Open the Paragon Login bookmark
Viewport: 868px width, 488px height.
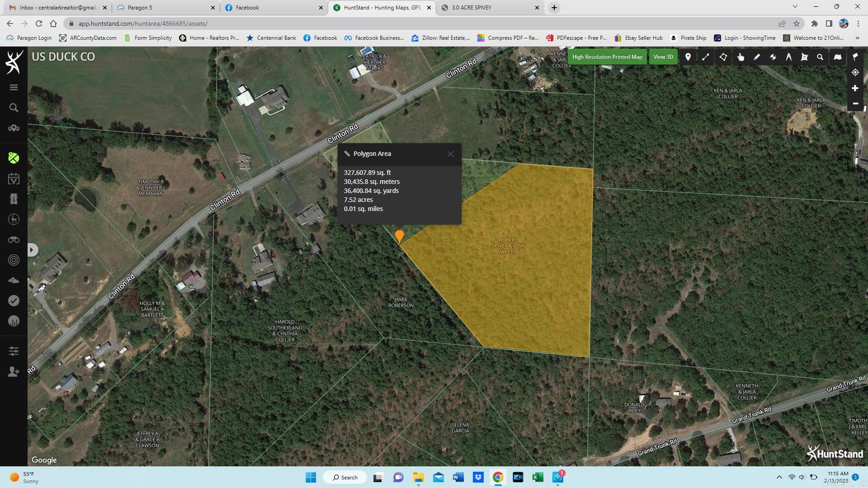29,38
